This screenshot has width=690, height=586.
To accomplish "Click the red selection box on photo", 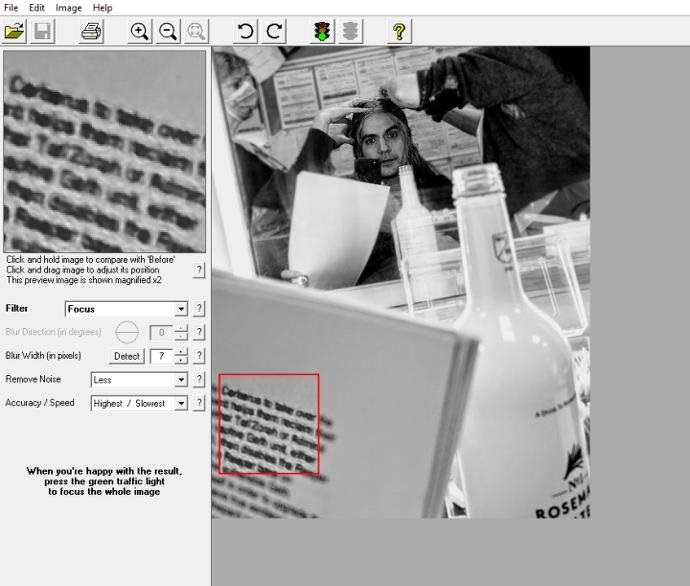I will coord(268,424).
